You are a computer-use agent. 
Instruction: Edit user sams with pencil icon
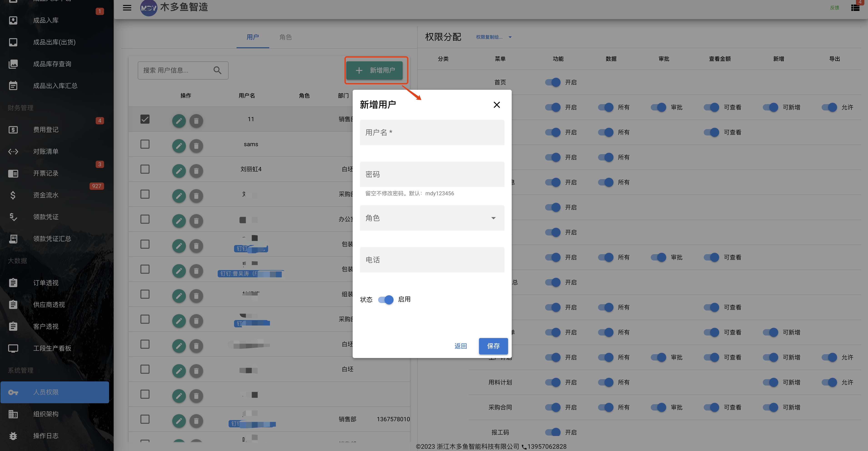point(179,146)
